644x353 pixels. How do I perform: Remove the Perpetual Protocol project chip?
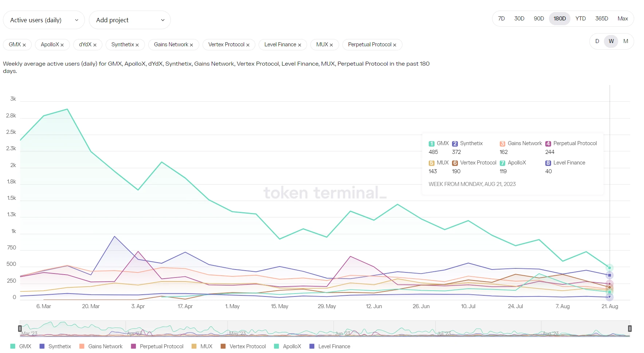point(395,45)
